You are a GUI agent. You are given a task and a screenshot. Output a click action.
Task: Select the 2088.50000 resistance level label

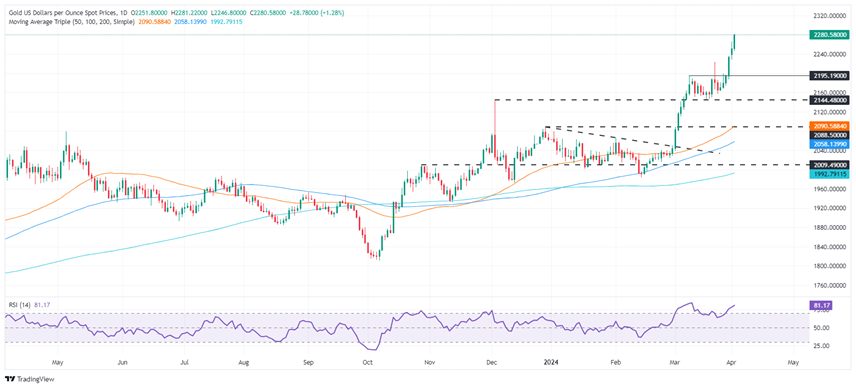click(x=829, y=135)
